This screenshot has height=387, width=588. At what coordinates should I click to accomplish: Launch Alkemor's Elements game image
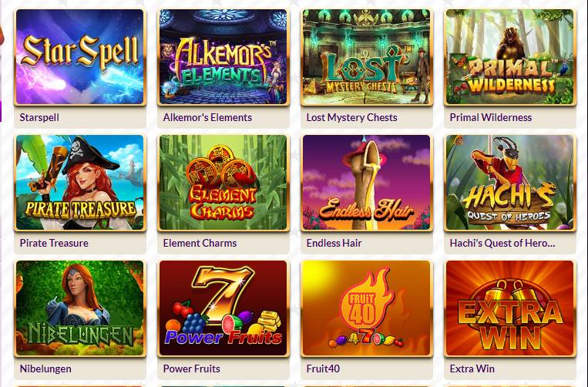click(223, 57)
